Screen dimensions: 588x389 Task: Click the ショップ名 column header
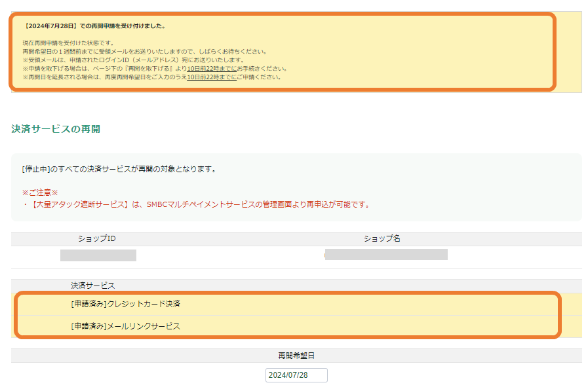coord(382,239)
